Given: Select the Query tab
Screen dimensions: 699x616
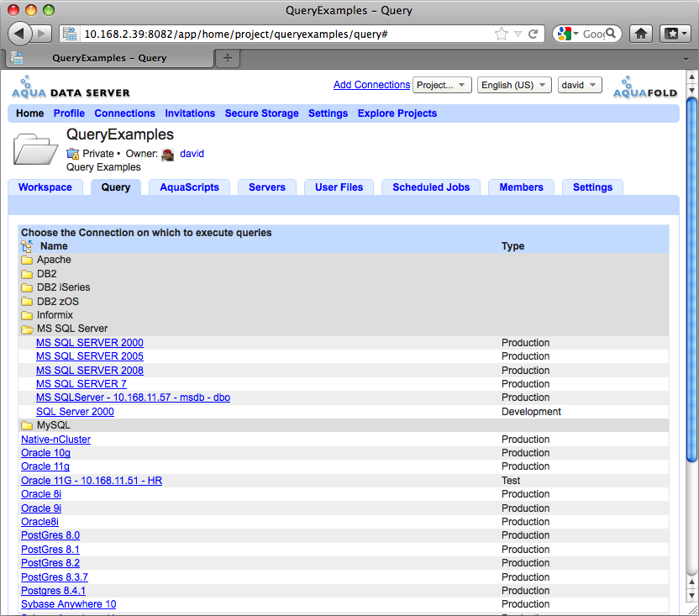Looking at the screenshot, I should click(116, 187).
